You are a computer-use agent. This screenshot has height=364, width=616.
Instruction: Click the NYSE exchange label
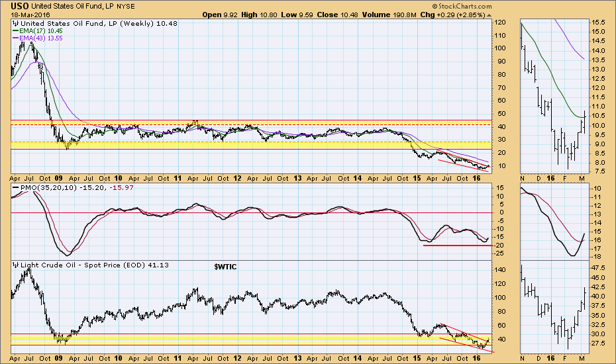click(125, 6)
